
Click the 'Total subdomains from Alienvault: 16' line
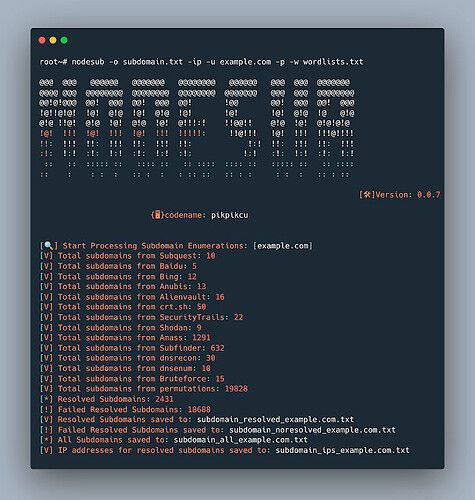[x=132, y=297]
